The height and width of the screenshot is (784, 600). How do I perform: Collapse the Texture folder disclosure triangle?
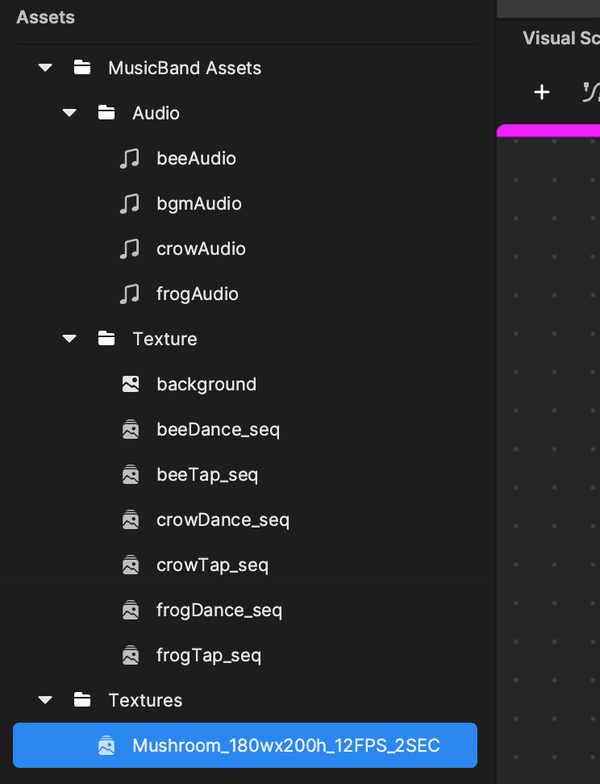(69, 339)
